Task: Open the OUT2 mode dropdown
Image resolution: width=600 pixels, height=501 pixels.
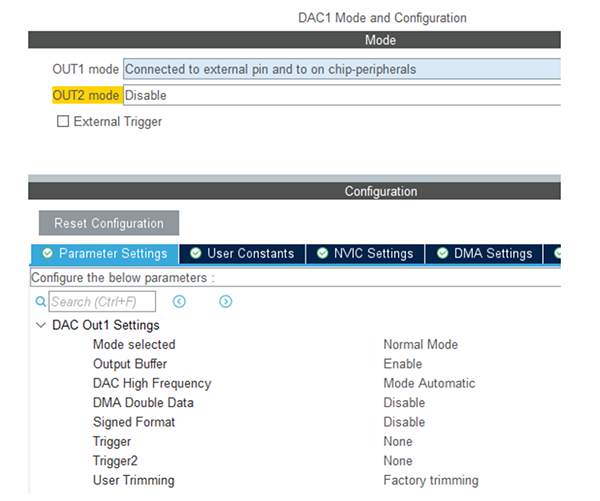Action: (340, 96)
